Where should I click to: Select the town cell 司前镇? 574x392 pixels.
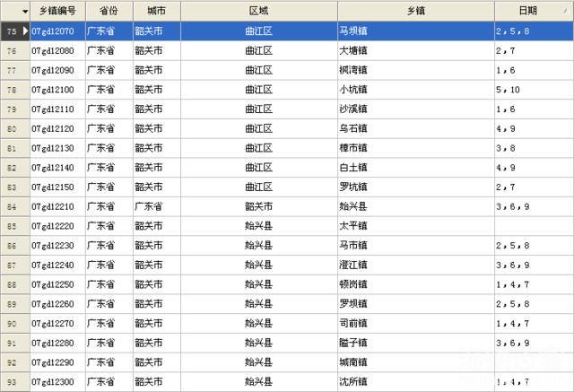(x=416, y=324)
